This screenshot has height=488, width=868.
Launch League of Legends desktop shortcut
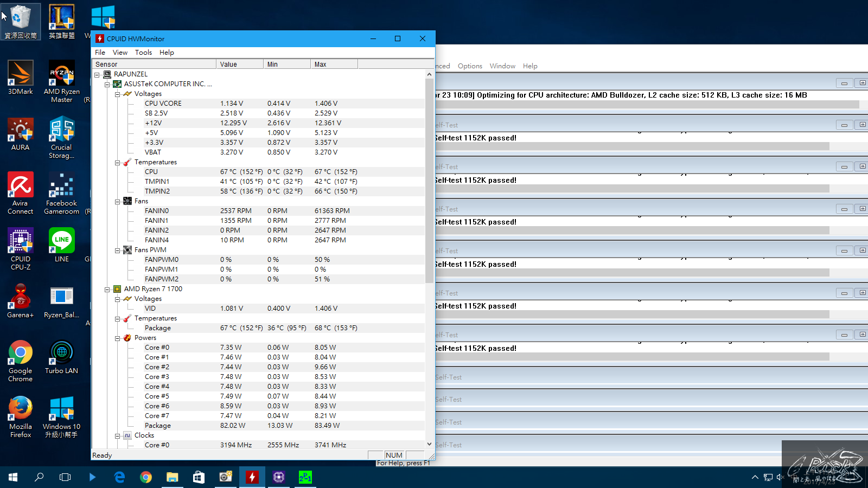pyautogui.click(x=61, y=22)
